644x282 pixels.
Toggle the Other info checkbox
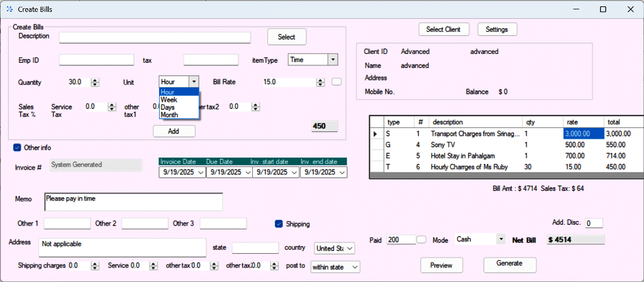click(x=18, y=148)
